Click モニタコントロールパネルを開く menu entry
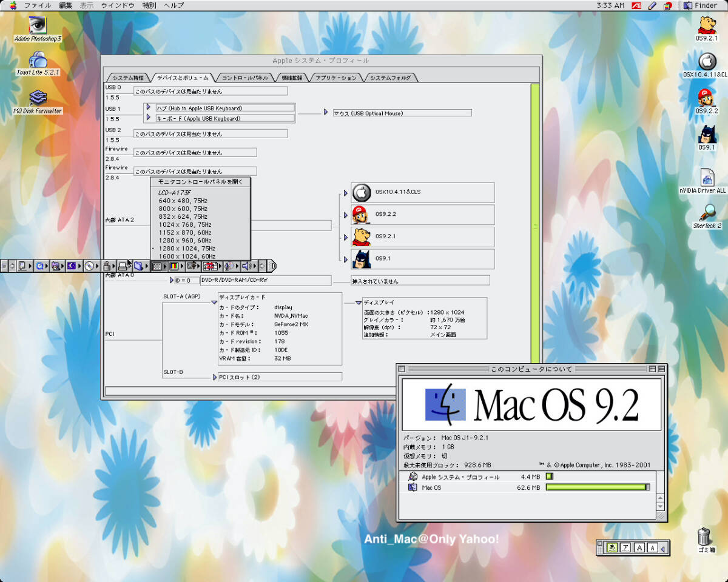Image resolution: width=728 pixels, height=582 pixels. (200, 181)
